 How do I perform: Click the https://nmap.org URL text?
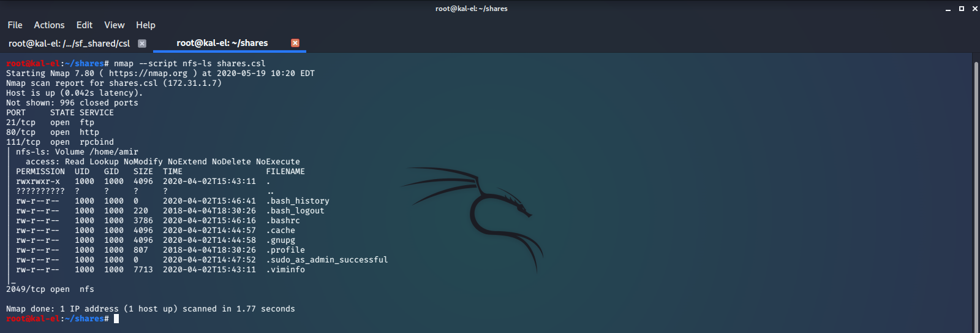[148, 74]
